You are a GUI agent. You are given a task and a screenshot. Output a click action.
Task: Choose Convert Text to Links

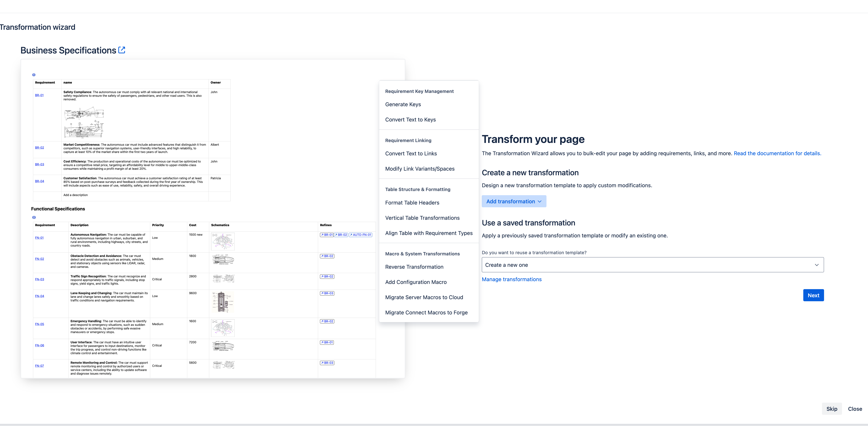click(411, 154)
